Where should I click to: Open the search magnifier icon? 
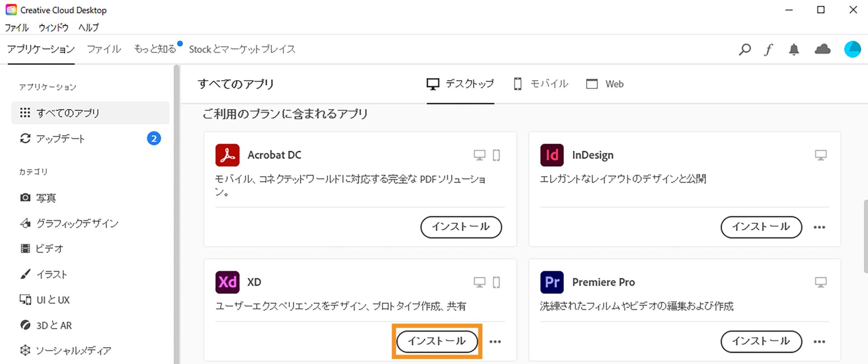(x=745, y=49)
